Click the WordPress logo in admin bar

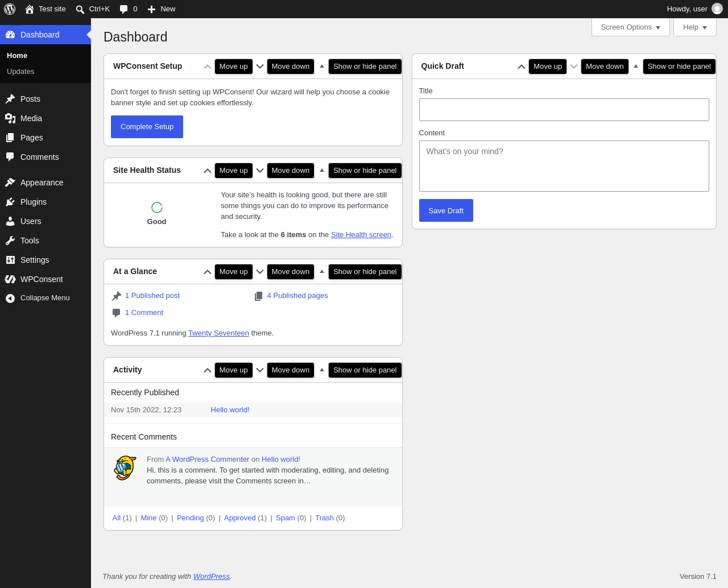pos(10,9)
